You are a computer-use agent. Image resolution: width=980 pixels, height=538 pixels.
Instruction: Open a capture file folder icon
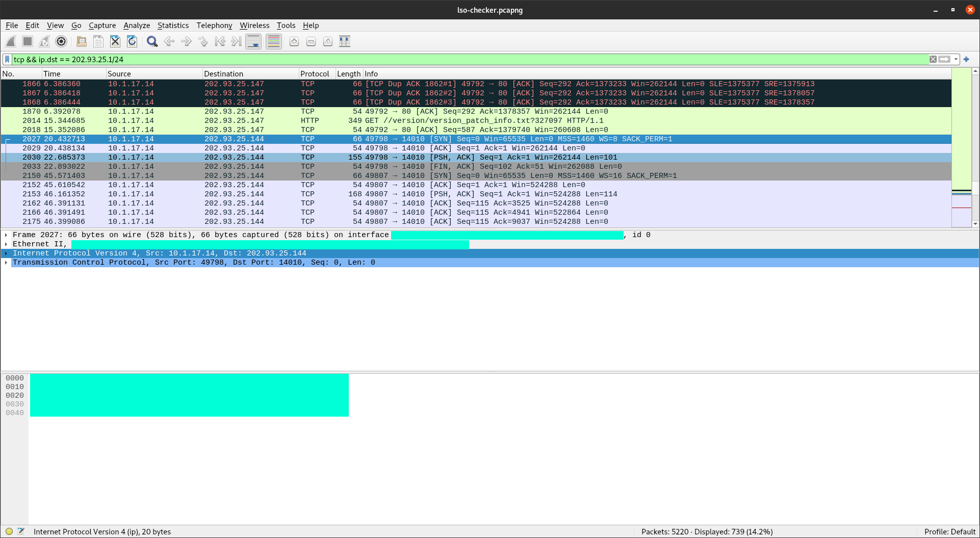pyautogui.click(x=81, y=42)
